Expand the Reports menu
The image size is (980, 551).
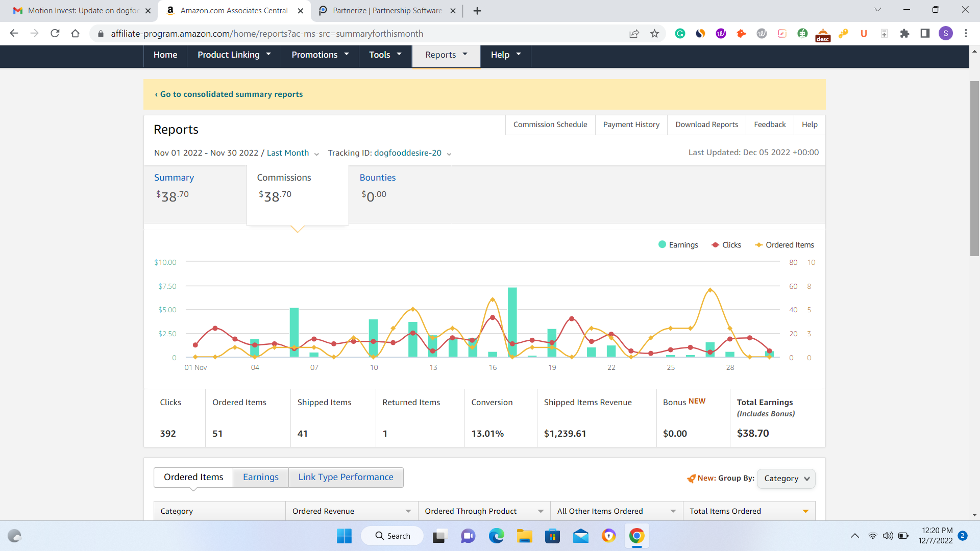446,55
